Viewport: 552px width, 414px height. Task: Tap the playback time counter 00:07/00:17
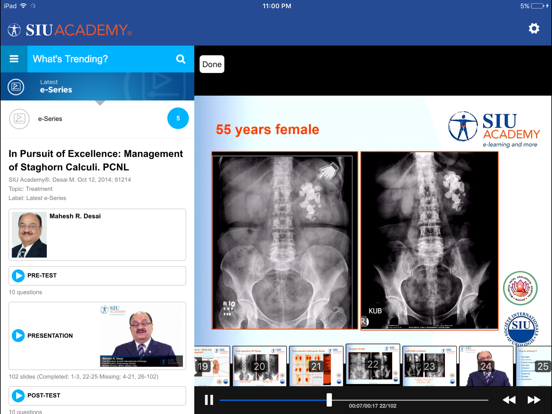point(372,406)
